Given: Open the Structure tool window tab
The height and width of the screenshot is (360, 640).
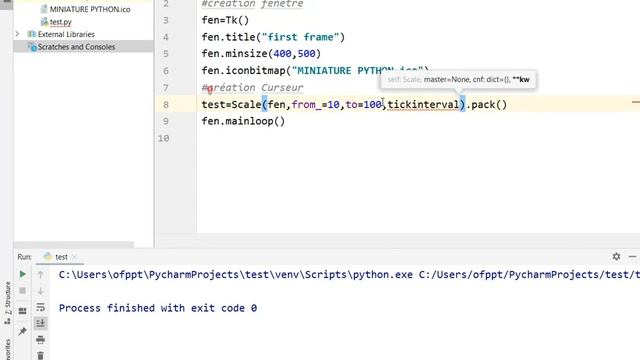Looking at the screenshot, I should pos(7,304).
